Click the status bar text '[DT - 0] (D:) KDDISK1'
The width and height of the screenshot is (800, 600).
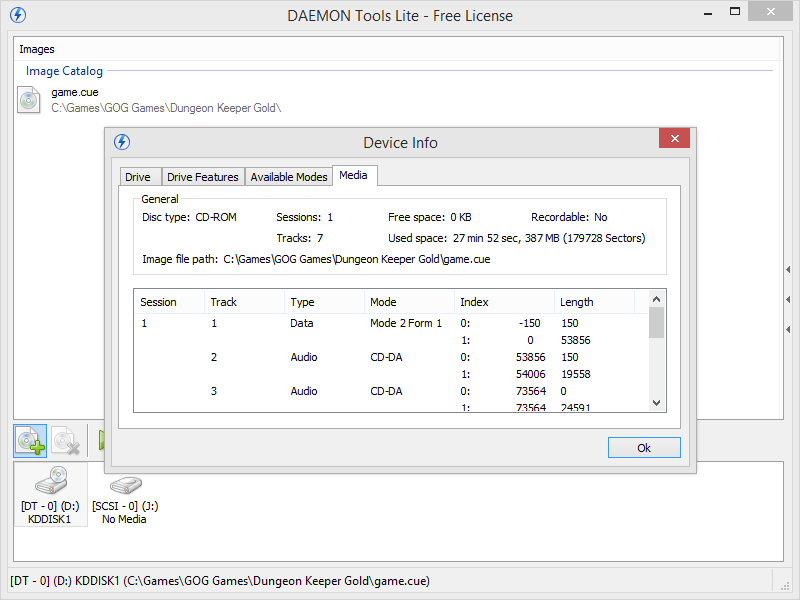65,581
